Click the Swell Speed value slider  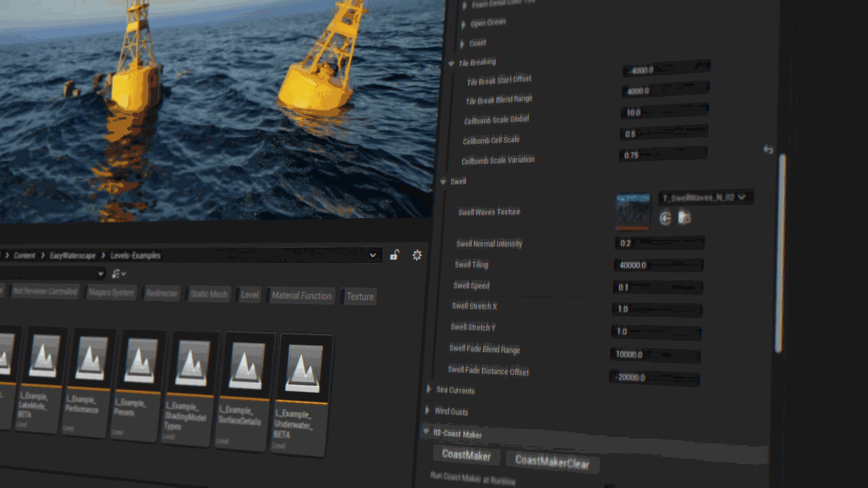pyautogui.click(x=658, y=287)
